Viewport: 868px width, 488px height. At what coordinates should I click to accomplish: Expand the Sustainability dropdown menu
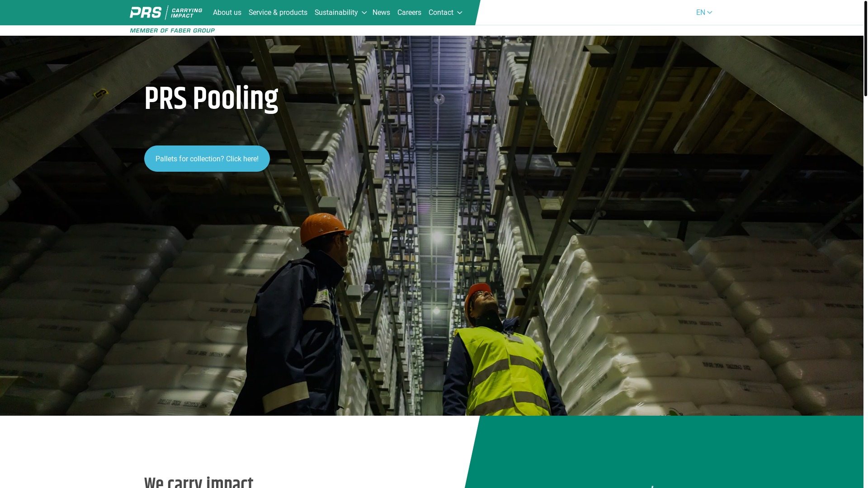point(340,13)
